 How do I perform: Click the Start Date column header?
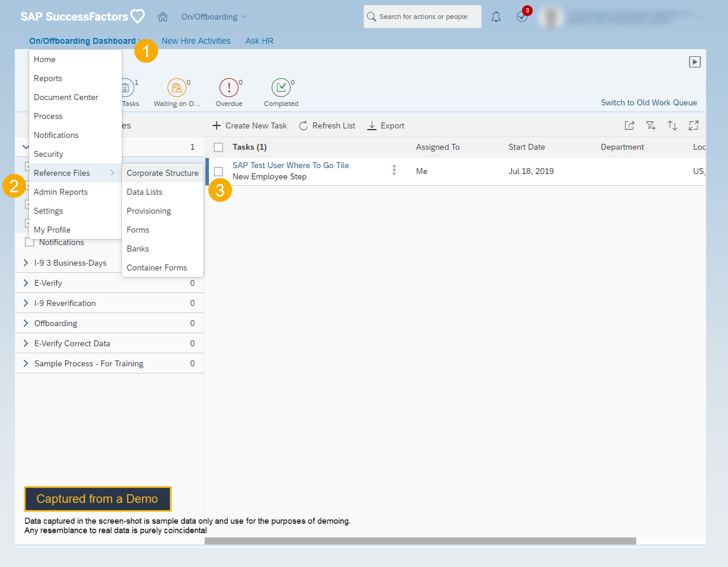coord(527,147)
